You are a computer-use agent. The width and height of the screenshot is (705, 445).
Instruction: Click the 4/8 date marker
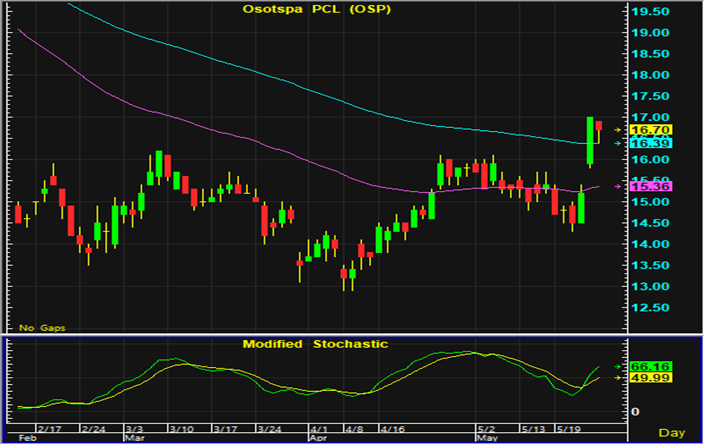point(354,429)
